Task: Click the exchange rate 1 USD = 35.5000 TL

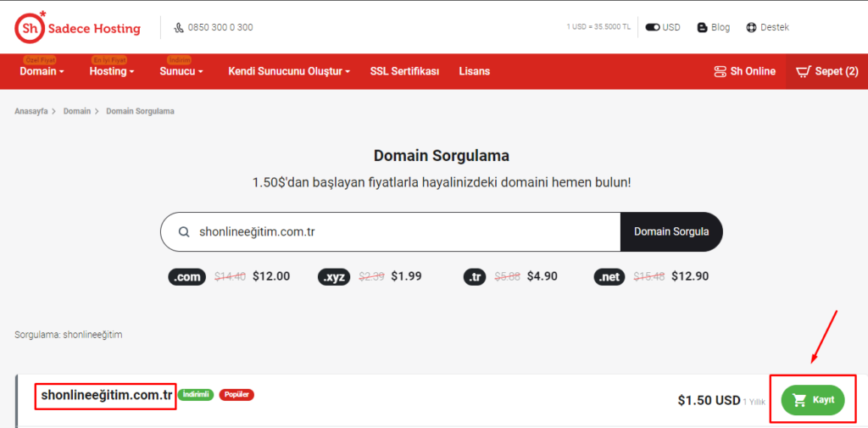Action: pos(598,27)
